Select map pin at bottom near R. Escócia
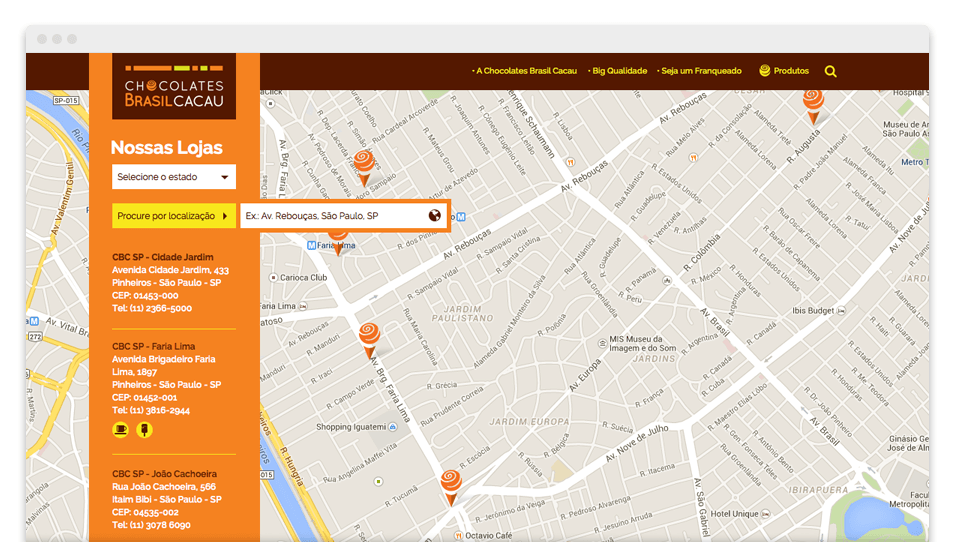Image resolution: width=958 pixels, height=542 pixels. click(451, 488)
